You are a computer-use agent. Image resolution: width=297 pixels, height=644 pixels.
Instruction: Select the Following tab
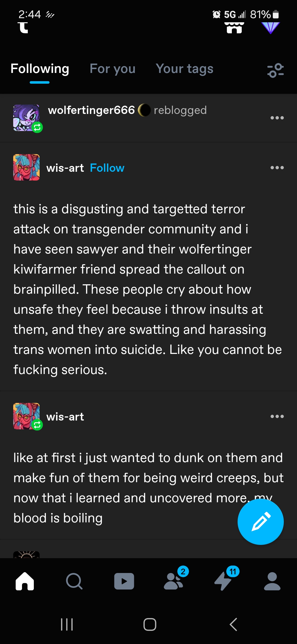[40, 69]
